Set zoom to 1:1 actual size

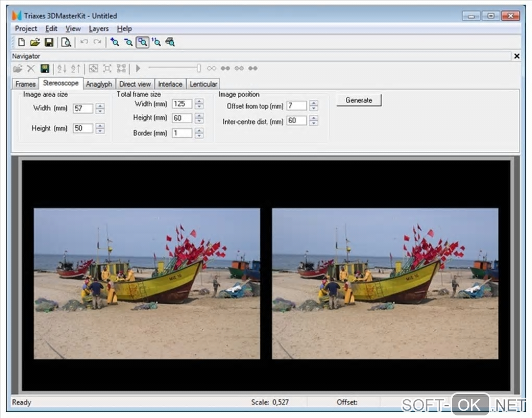(156, 42)
